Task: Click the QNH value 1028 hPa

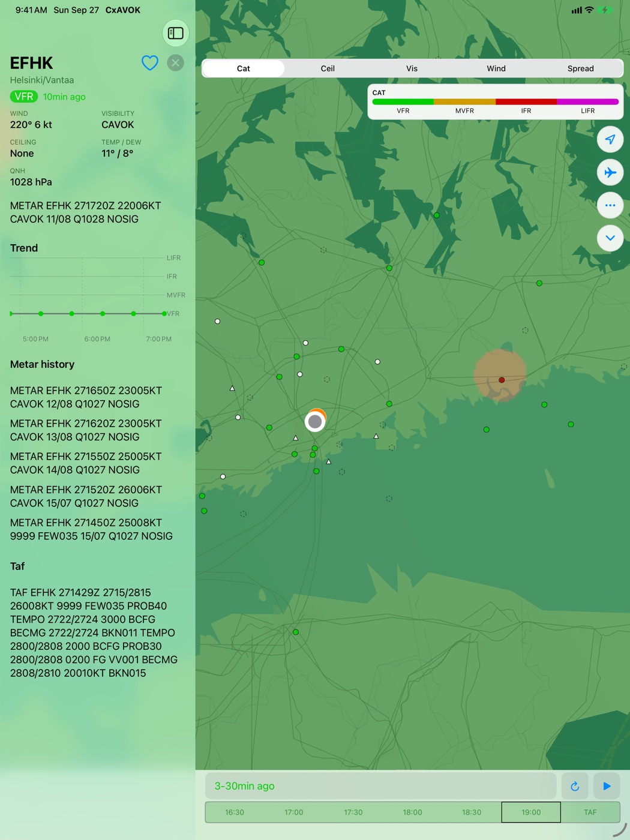Action: [x=31, y=182]
